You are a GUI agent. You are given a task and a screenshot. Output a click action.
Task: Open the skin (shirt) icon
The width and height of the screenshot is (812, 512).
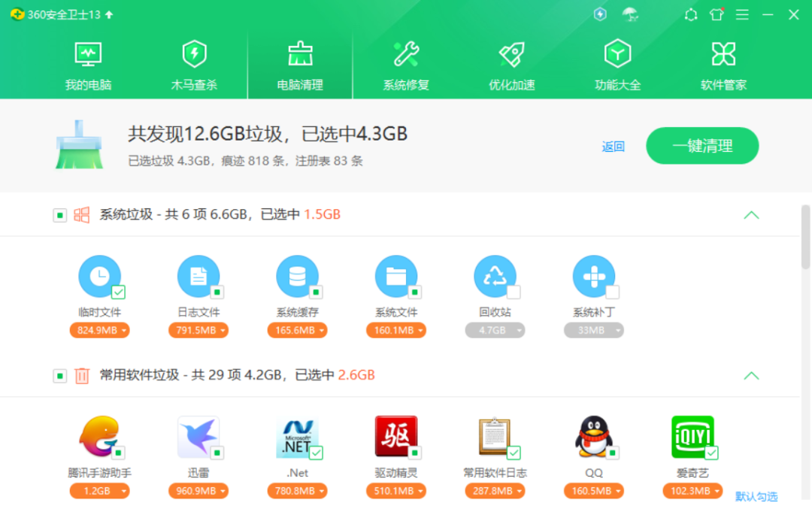pyautogui.click(x=717, y=14)
